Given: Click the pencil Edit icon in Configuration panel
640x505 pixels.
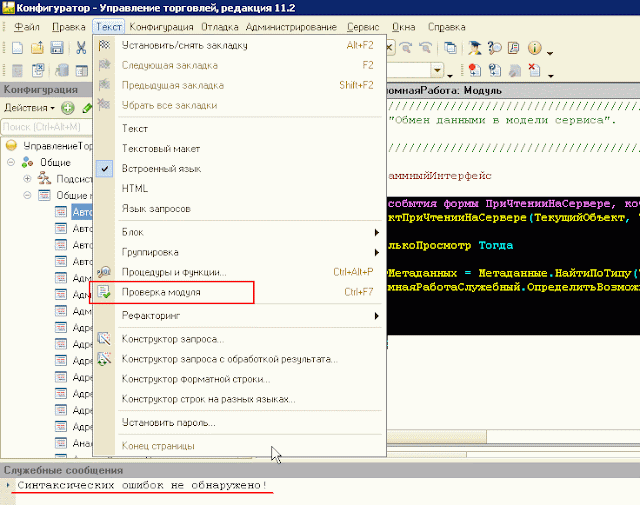Looking at the screenshot, I should pos(87,108).
